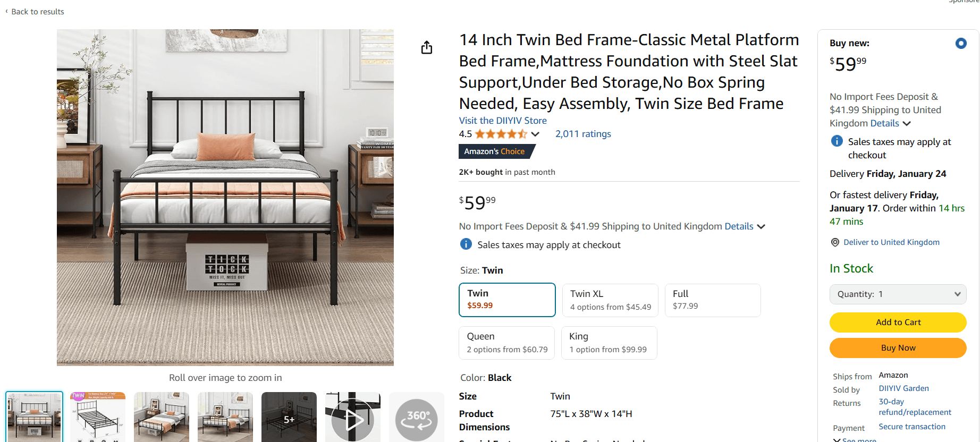Open the Quantity dropdown
This screenshot has width=980, height=442.
point(898,294)
